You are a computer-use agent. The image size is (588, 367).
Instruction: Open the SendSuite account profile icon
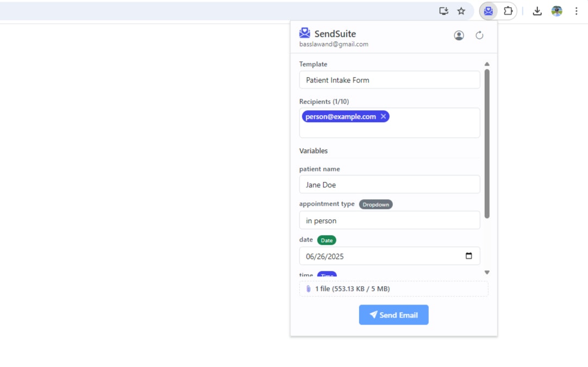(459, 35)
